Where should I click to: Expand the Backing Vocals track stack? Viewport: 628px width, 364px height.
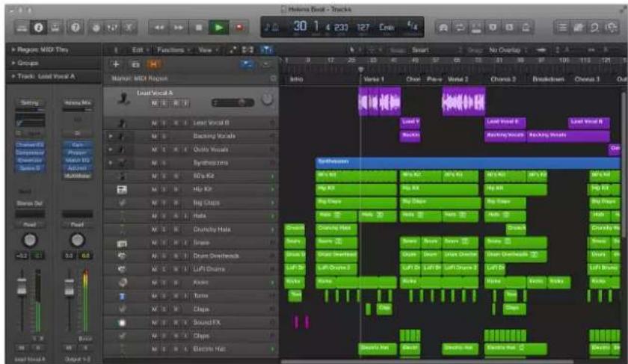pos(111,136)
